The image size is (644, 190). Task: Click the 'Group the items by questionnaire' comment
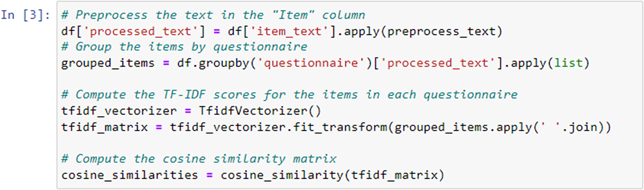[x=184, y=47]
